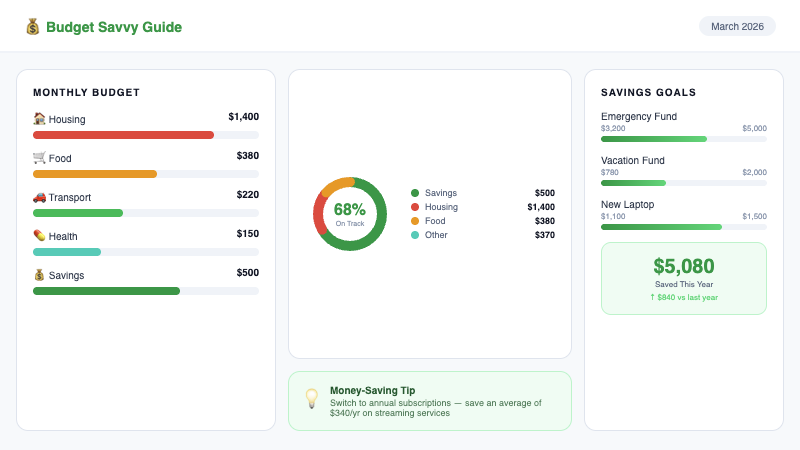The height and width of the screenshot is (450, 800).
Task: Click the green Savings legend dot
Action: click(x=415, y=193)
